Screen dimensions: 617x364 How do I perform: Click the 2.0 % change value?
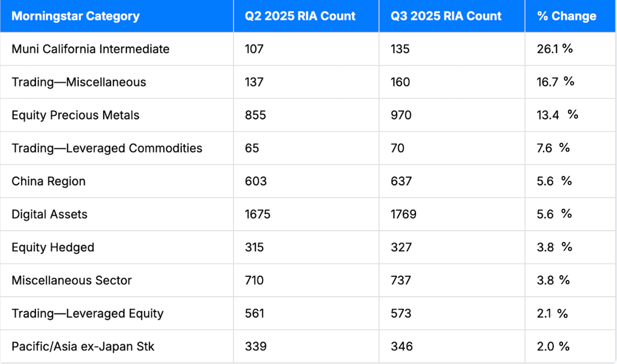coord(553,346)
